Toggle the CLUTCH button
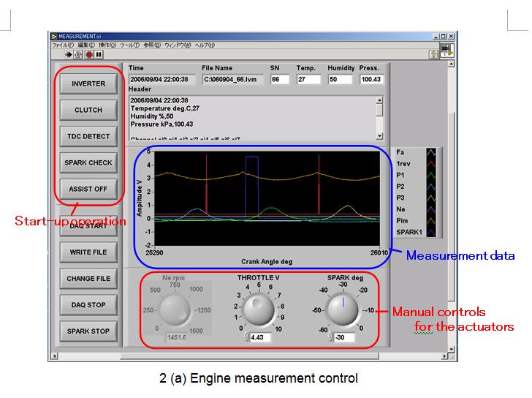Screen dimensions: 532x398 pos(88,110)
